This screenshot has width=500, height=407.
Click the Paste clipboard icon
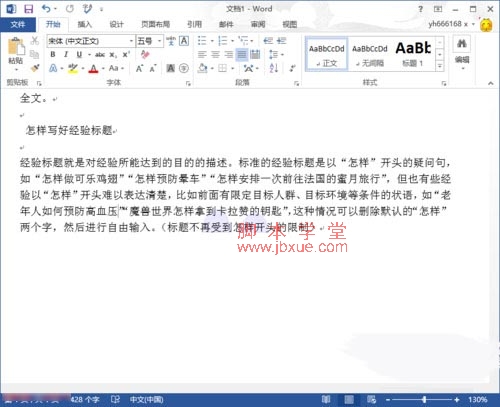pos(16,47)
